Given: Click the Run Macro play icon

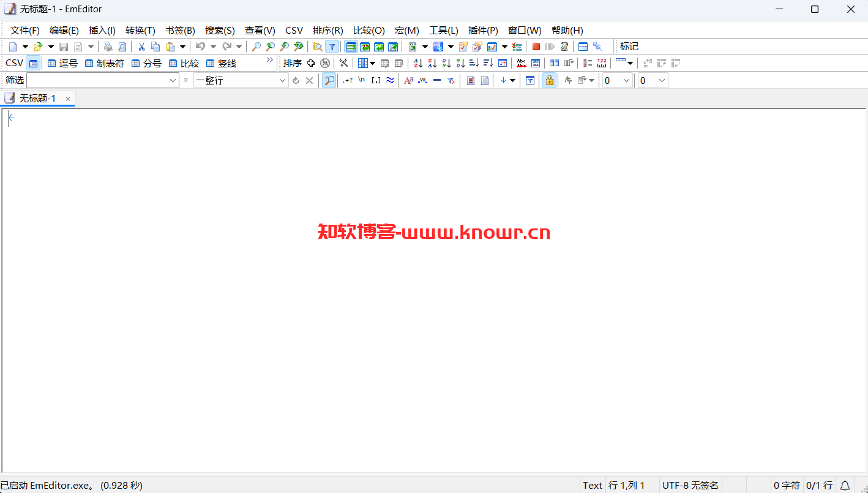Looking at the screenshot, I should (x=550, y=47).
